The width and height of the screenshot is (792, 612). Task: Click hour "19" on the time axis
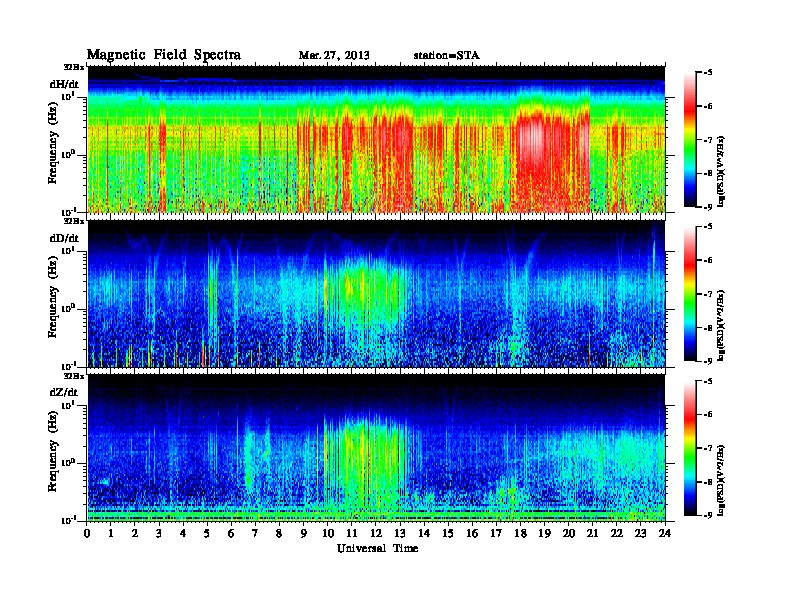[544, 533]
